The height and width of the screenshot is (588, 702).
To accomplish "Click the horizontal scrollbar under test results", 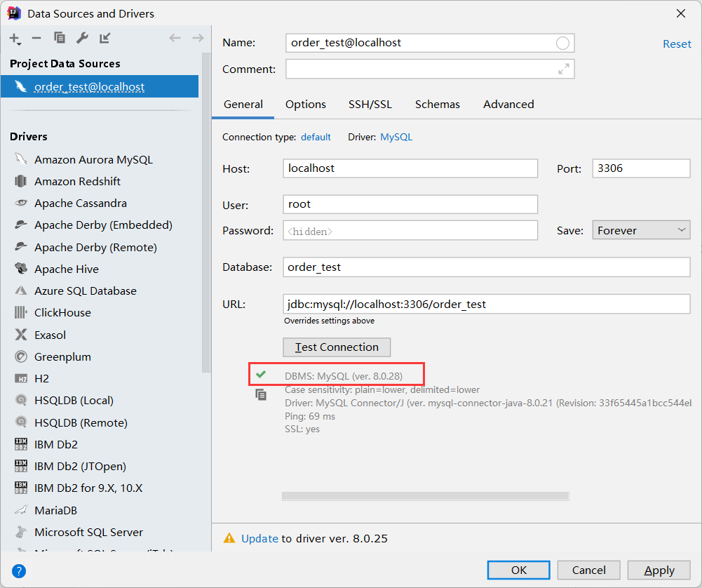I will [425, 496].
